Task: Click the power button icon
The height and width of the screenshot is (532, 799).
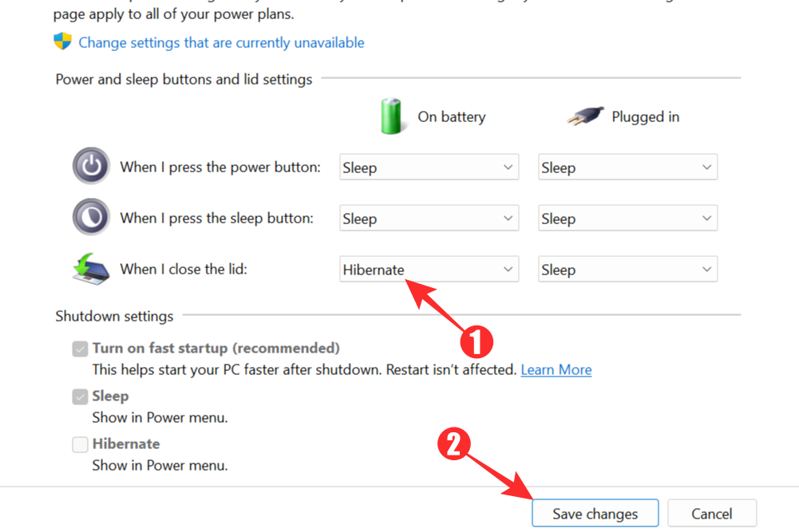Action: tap(91, 167)
